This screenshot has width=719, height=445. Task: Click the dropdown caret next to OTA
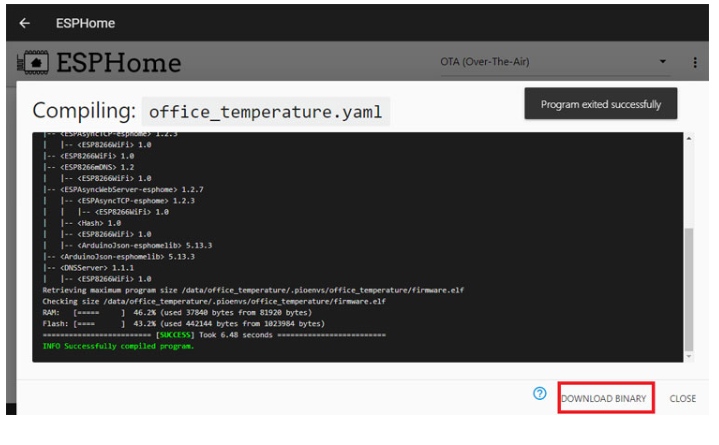pos(662,63)
